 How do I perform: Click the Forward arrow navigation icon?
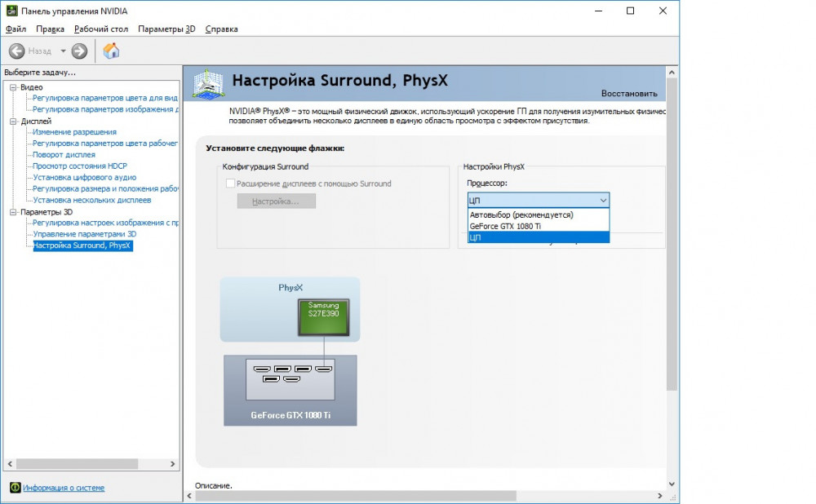point(79,51)
